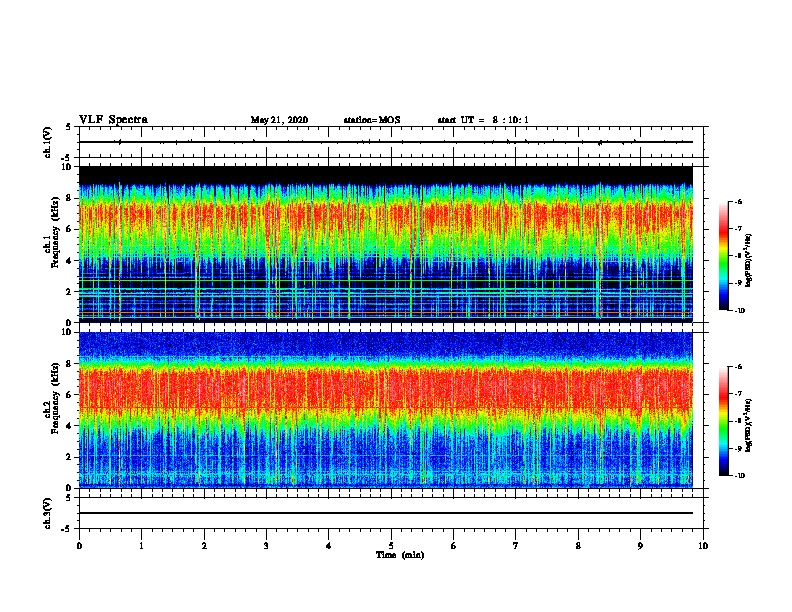Click ch.1 frequency axis "2" tick label
This screenshot has width=792, height=612.
click(x=70, y=291)
